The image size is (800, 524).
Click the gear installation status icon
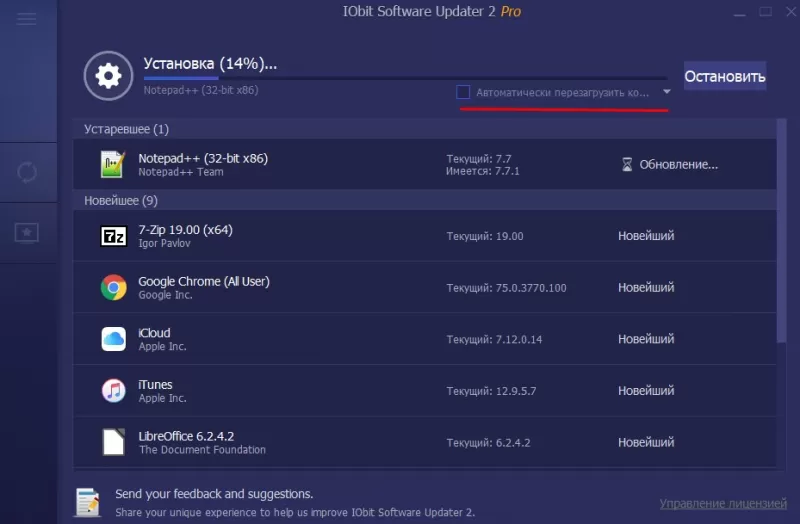[x=108, y=76]
